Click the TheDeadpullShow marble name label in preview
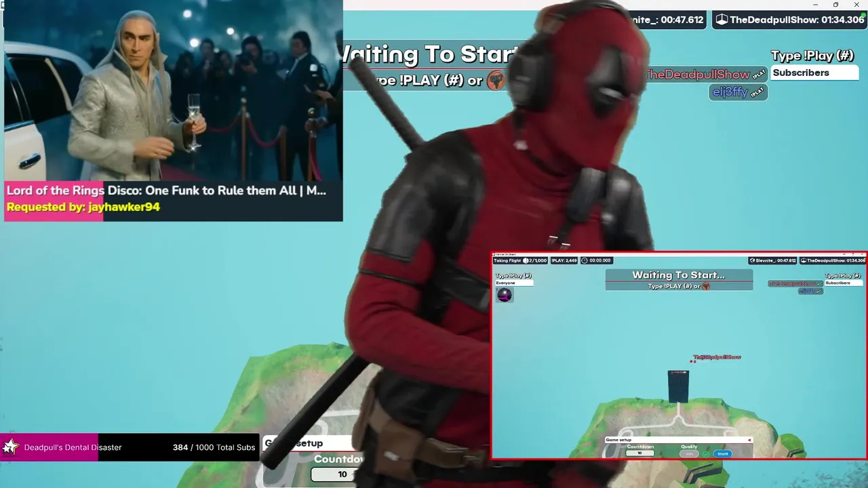The height and width of the screenshot is (488, 868). point(717,357)
